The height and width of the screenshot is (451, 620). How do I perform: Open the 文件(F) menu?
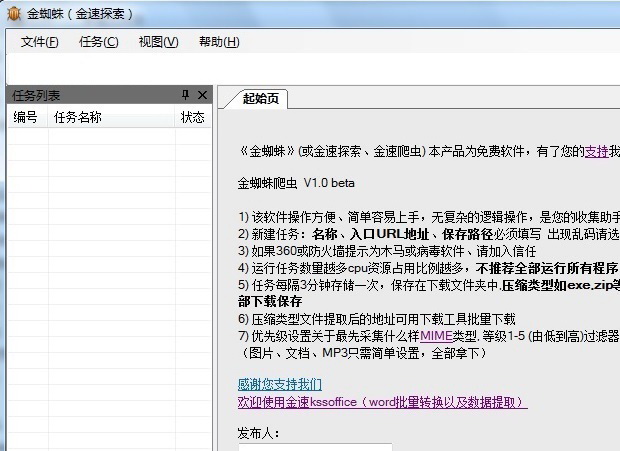pos(40,42)
